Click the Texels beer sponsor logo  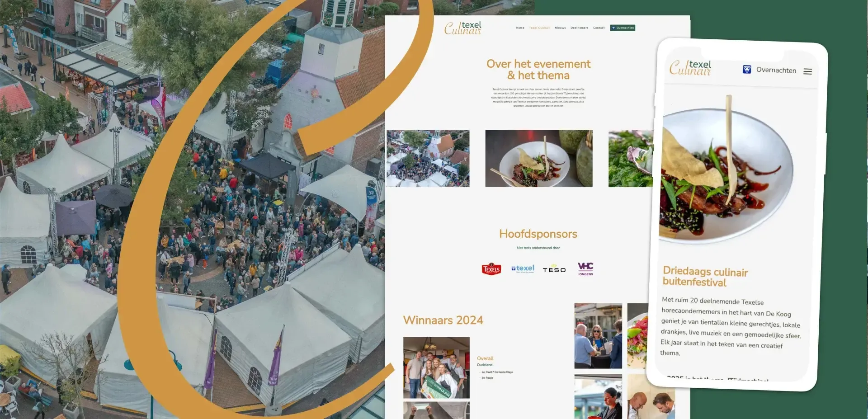click(491, 269)
